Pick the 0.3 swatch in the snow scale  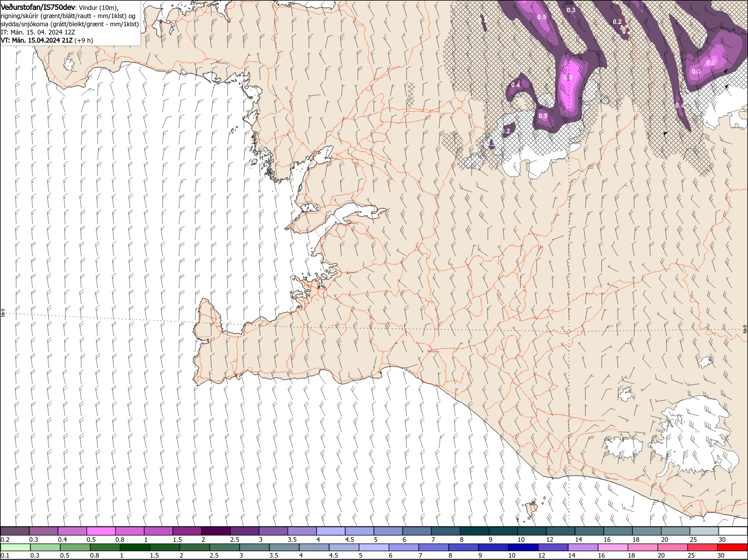point(43,531)
